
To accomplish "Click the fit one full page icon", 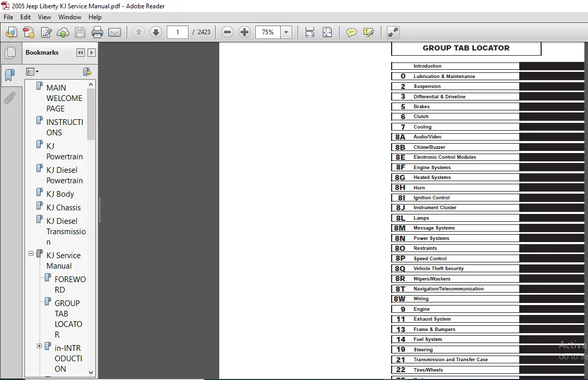I will tap(327, 32).
